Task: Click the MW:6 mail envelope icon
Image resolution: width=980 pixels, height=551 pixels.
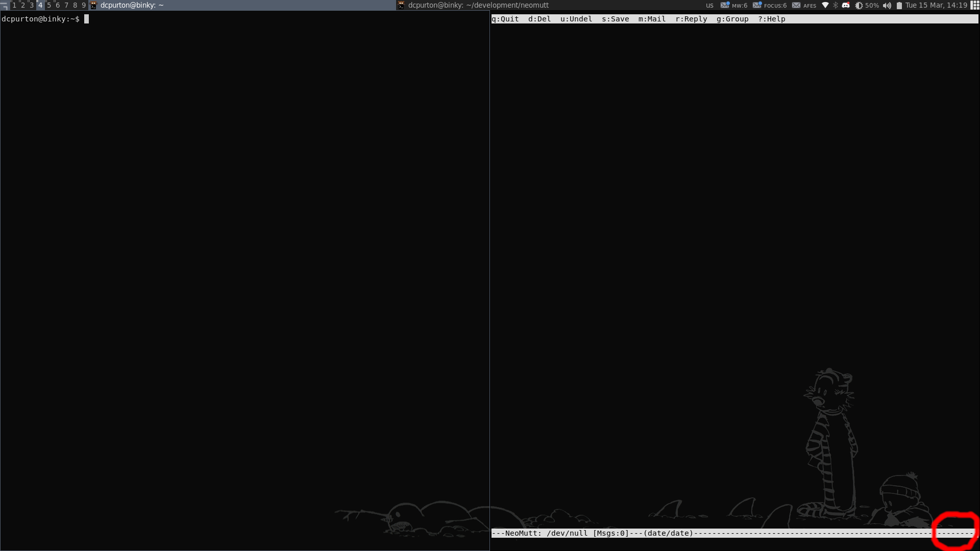Action: [x=724, y=5]
